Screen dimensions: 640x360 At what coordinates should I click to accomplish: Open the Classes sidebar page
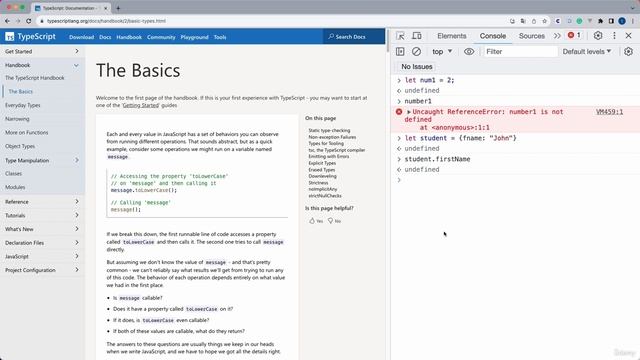tap(13, 173)
